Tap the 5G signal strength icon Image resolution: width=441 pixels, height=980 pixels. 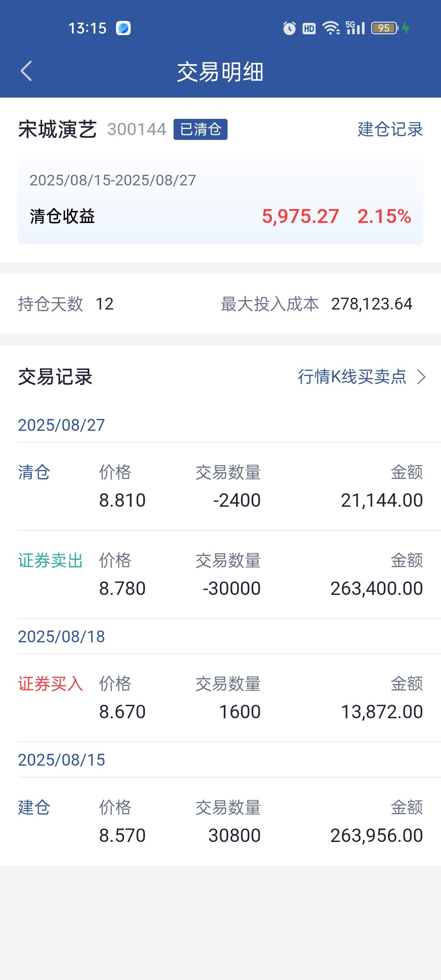pyautogui.click(x=355, y=28)
